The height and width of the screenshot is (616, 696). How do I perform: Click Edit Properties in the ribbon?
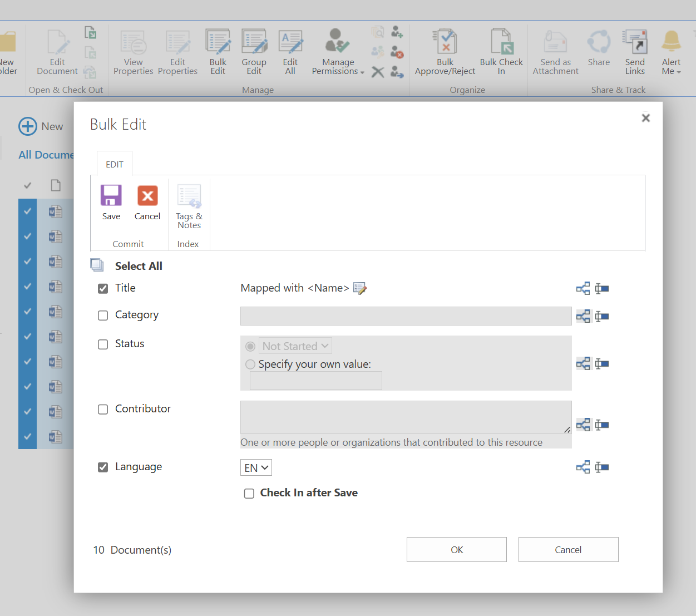[x=177, y=52]
